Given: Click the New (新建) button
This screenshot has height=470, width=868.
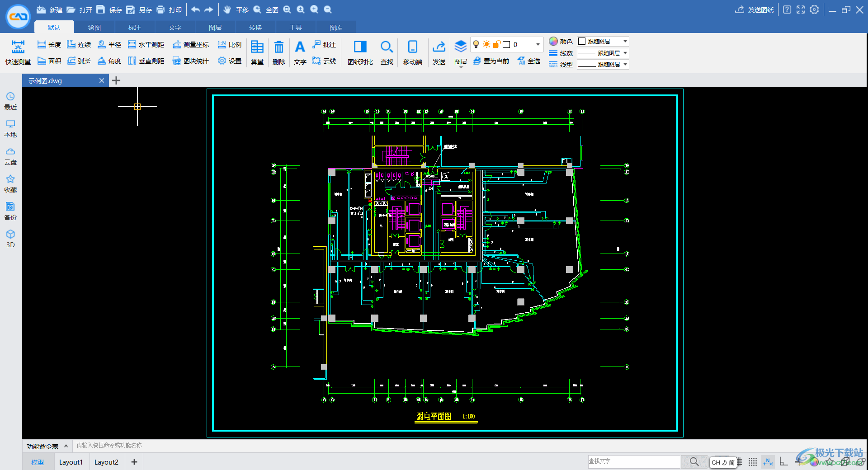Looking at the screenshot, I should (49, 9).
